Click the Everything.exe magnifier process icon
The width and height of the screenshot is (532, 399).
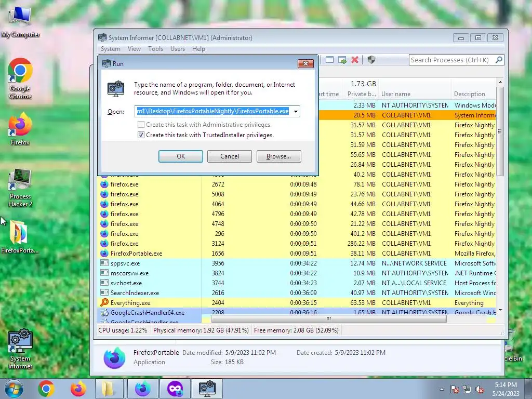[104, 302]
